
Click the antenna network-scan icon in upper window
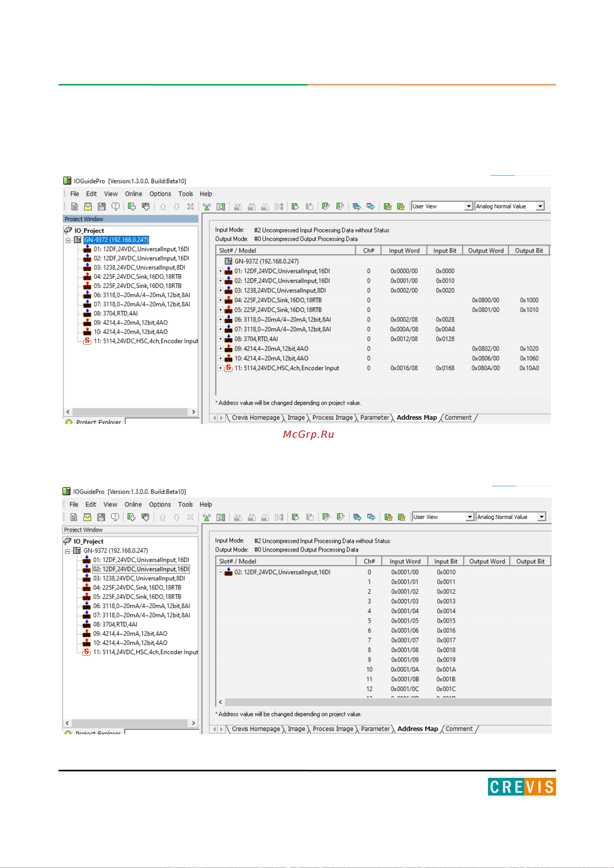tap(207, 206)
